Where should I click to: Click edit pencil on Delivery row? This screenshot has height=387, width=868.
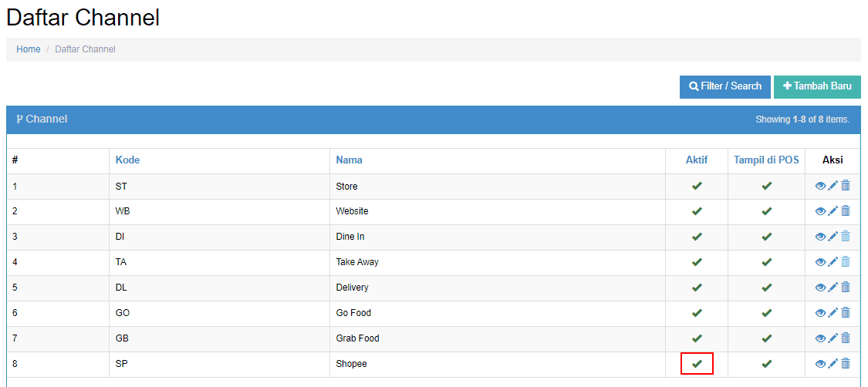pyautogui.click(x=833, y=288)
